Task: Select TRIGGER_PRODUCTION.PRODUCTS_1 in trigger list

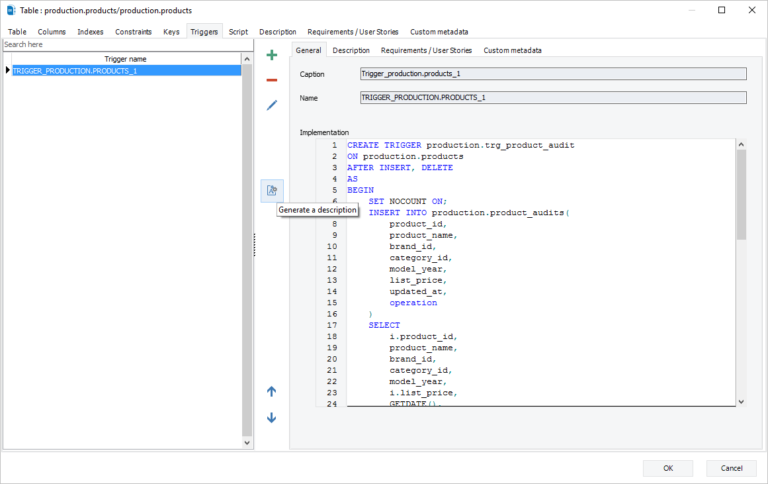Action: coord(75,70)
